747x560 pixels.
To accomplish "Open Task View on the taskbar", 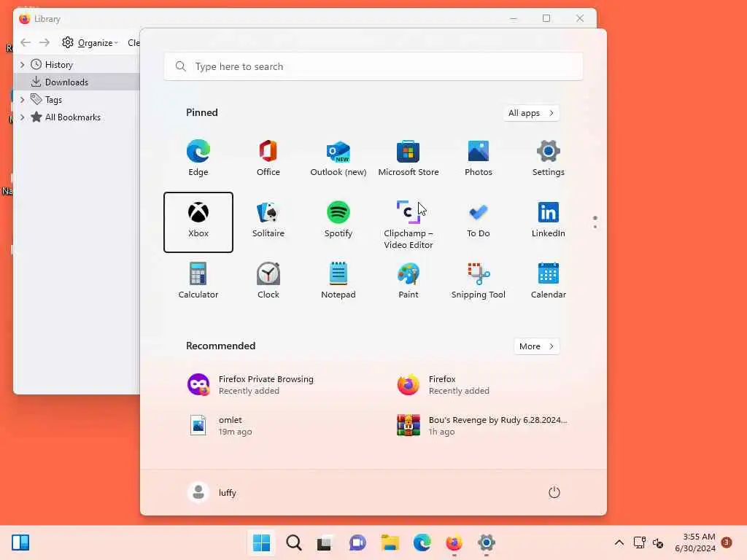I will (x=325, y=542).
